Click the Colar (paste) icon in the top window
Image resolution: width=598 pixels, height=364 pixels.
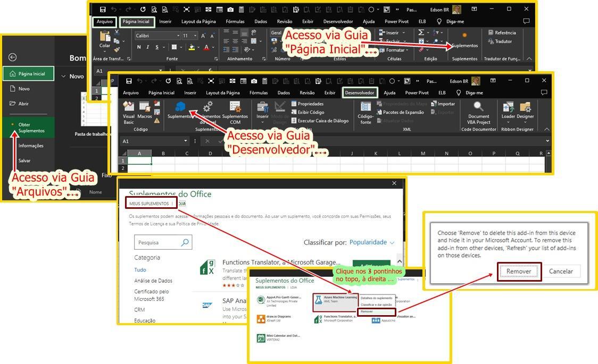click(x=104, y=37)
